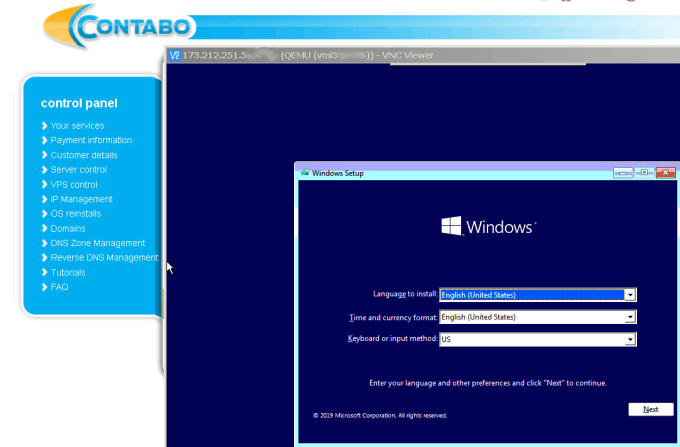
Task: Click arrow icon beside VPS control
Action: [44, 184]
